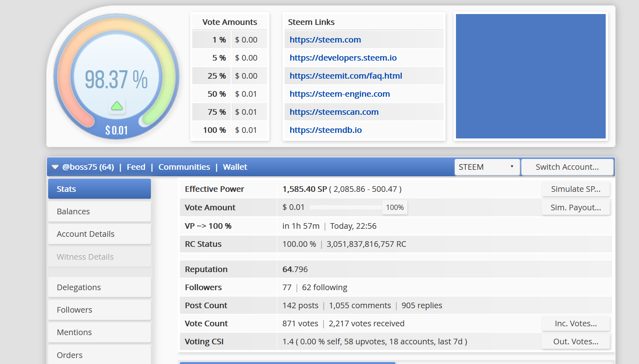Open the @boss75 (64) account link

(88, 167)
